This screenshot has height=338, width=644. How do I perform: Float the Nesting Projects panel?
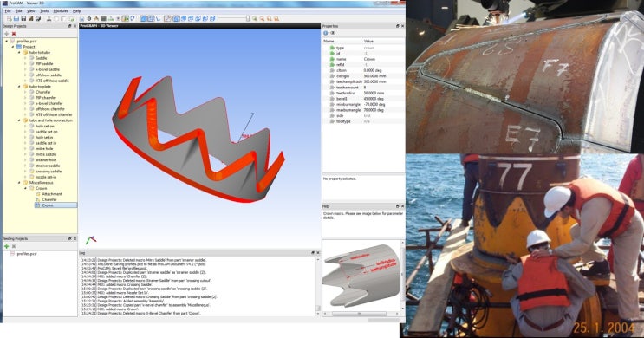point(69,238)
